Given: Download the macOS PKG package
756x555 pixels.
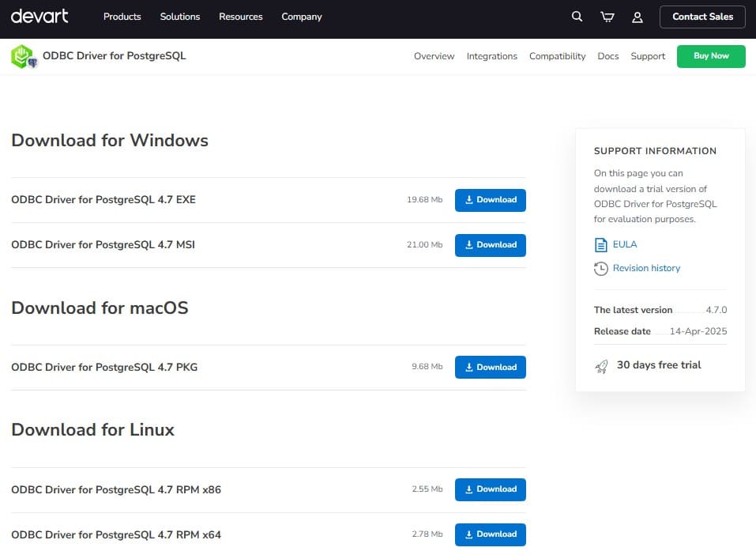Looking at the screenshot, I should click(491, 367).
